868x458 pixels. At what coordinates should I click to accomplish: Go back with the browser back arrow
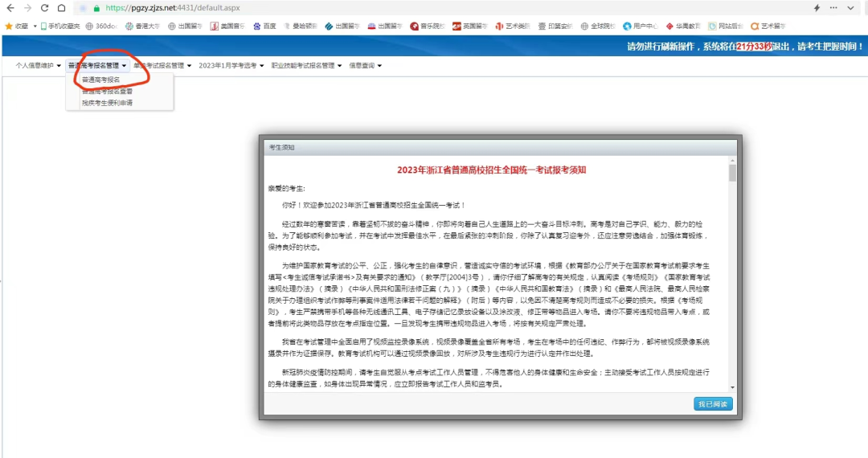pyautogui.click(x=10, y=8)
